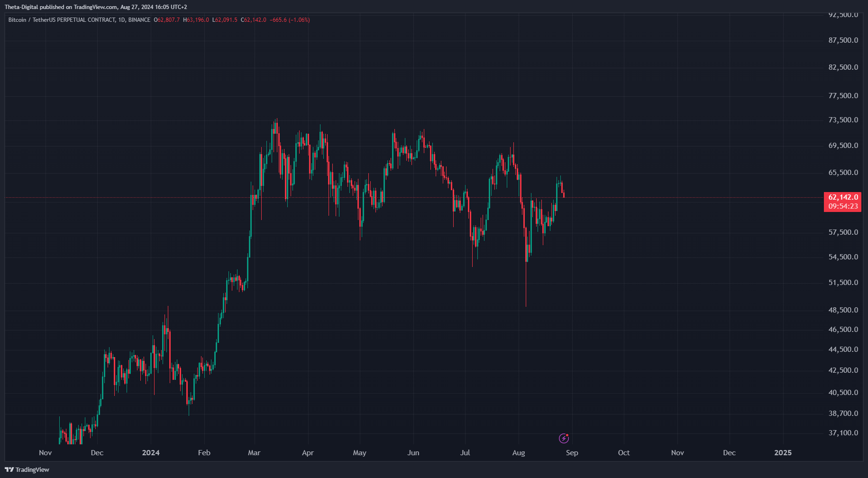This screenshot has width=868, height=478.
Task: Click the Aug label on time axis
Action: (x=519, y=453)
